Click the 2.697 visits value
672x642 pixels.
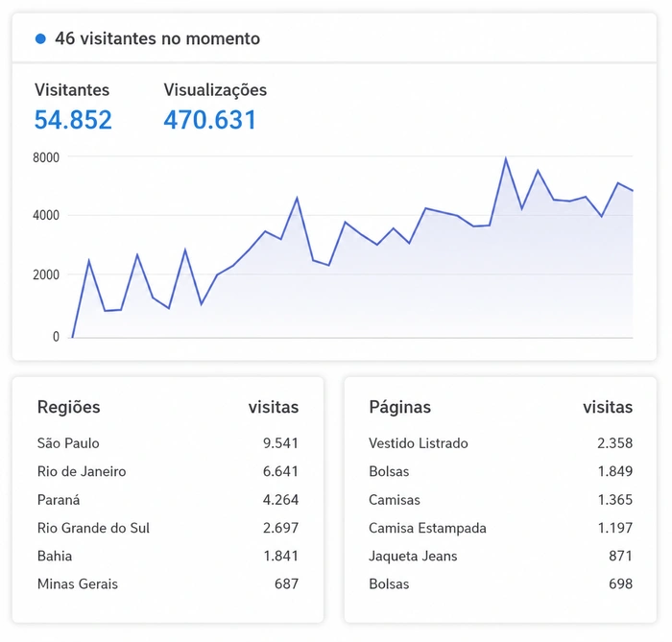point(280,528)
